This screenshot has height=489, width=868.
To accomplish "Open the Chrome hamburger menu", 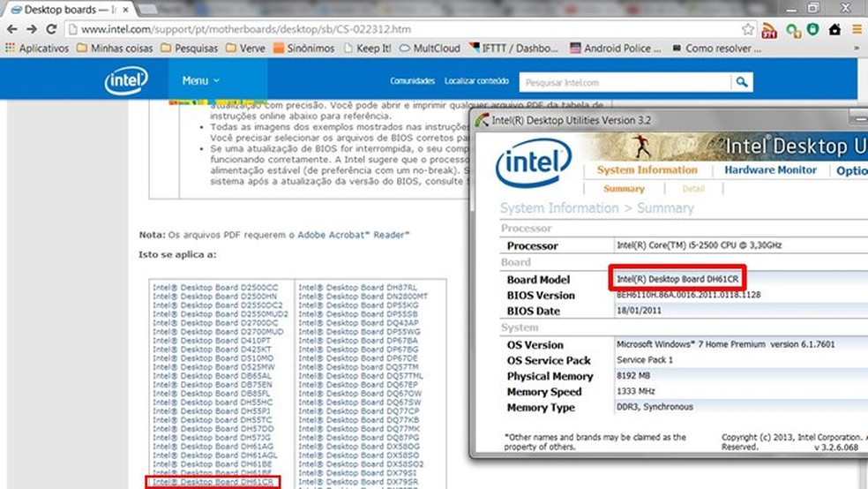I will 857,29.
